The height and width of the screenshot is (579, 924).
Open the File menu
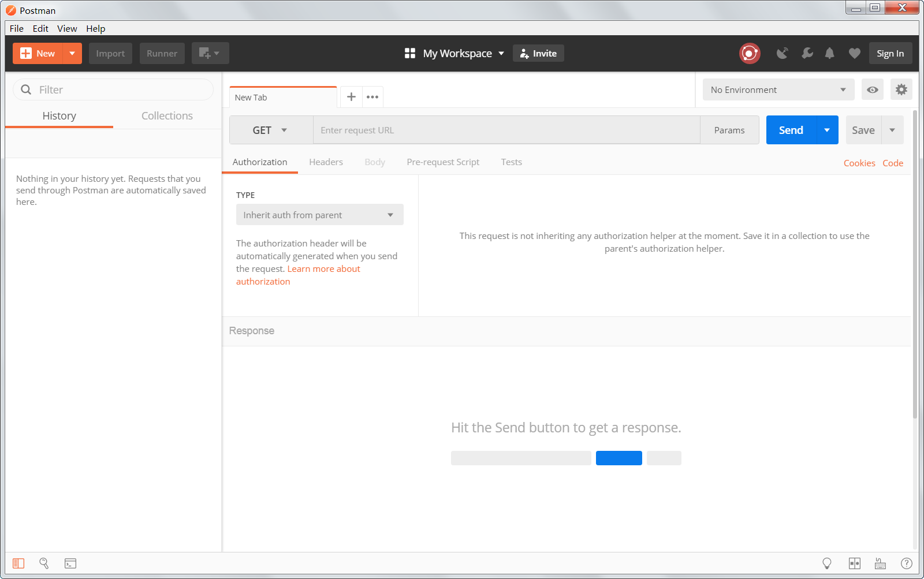17,28
